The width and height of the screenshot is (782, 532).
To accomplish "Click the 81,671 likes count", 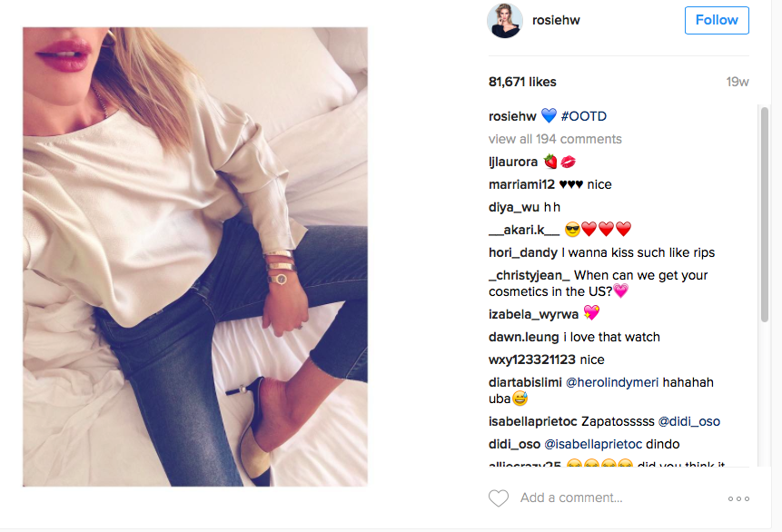I will (522, 82).
